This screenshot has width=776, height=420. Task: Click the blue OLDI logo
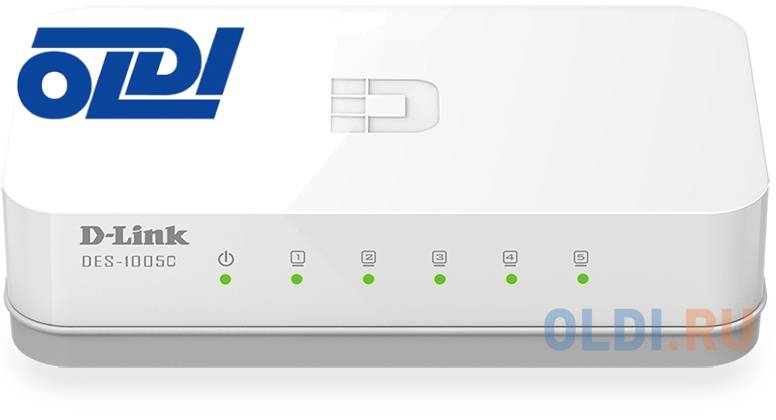[x=130, y=73]
